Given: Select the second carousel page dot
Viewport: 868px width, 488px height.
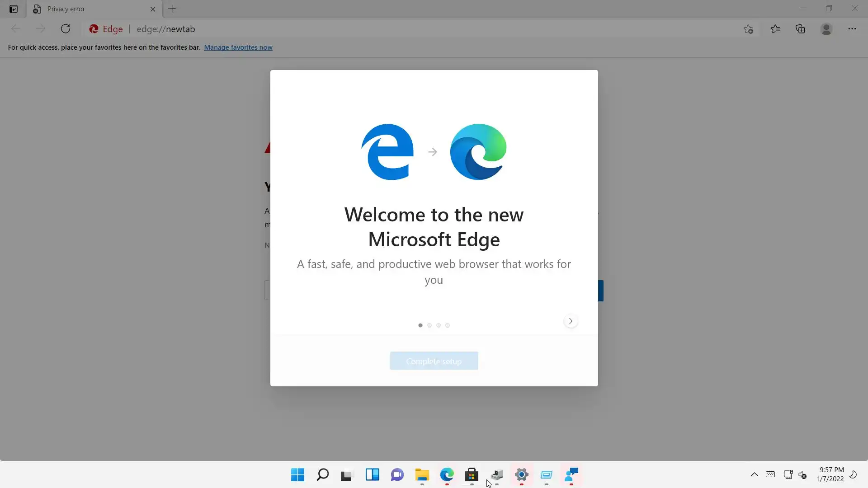Looking at the screenshot, I should 429,325.
